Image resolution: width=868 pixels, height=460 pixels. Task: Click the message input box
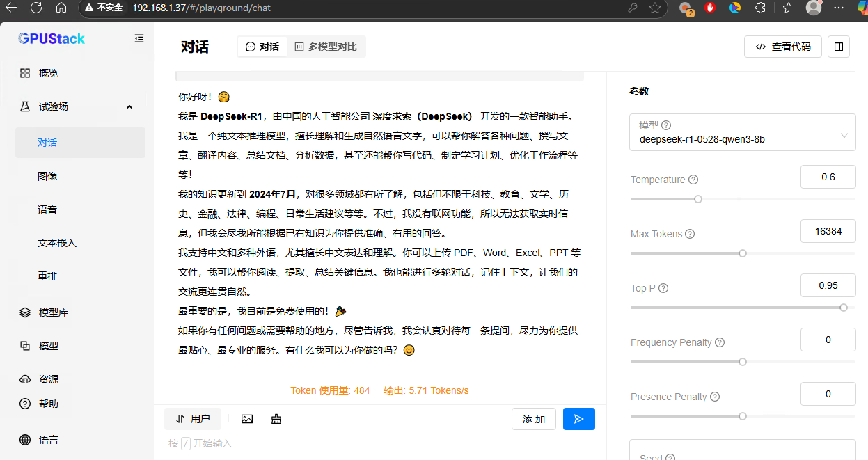(379, 443)
